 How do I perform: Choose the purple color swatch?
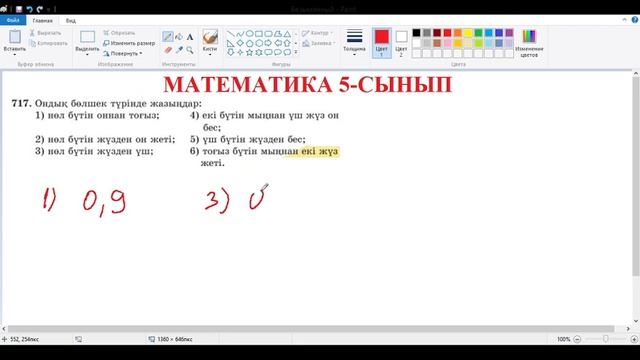509,33
